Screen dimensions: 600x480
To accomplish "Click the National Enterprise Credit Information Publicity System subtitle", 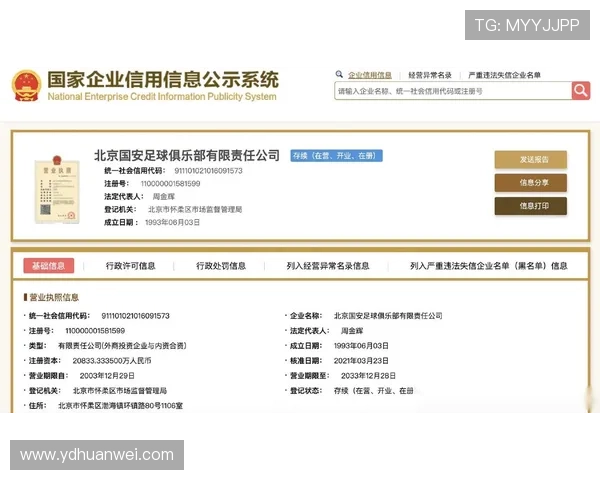I will click(x=162, y=96).
